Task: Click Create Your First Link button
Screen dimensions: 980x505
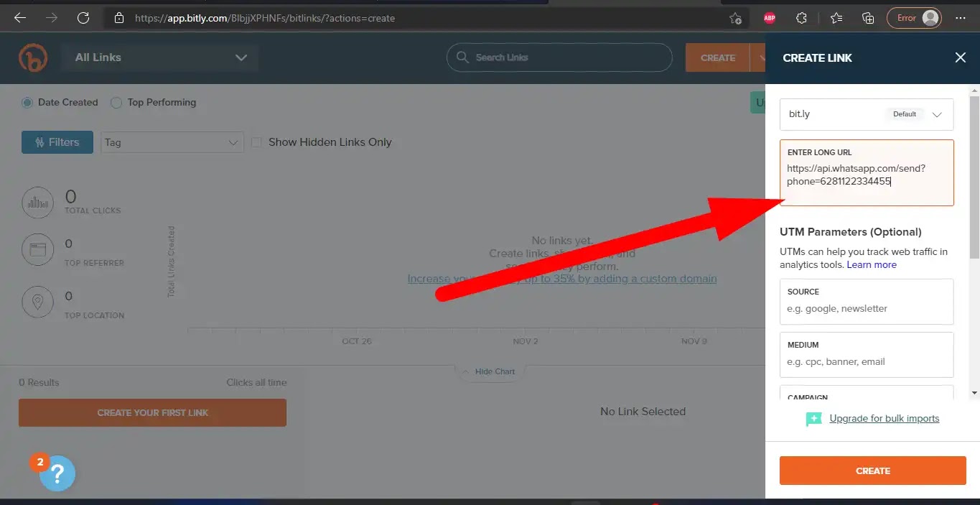Action: point(152,412)
